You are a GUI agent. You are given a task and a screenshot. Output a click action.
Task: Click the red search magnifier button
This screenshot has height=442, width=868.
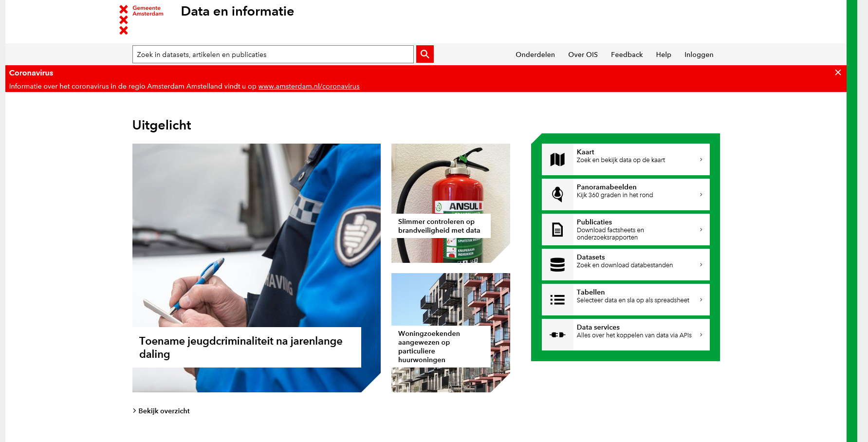click(425, 54)
